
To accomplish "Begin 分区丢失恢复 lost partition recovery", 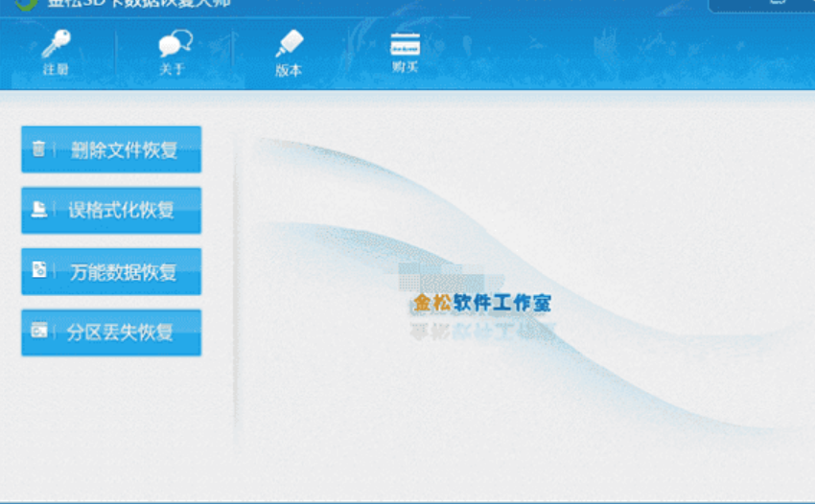I will [x=121, y=332].
